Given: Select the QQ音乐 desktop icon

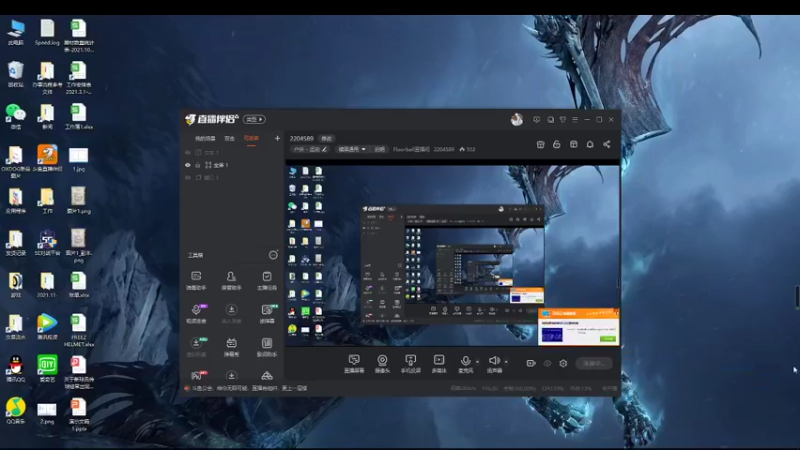Looking at the screenshot, I should tap(16, 411).
